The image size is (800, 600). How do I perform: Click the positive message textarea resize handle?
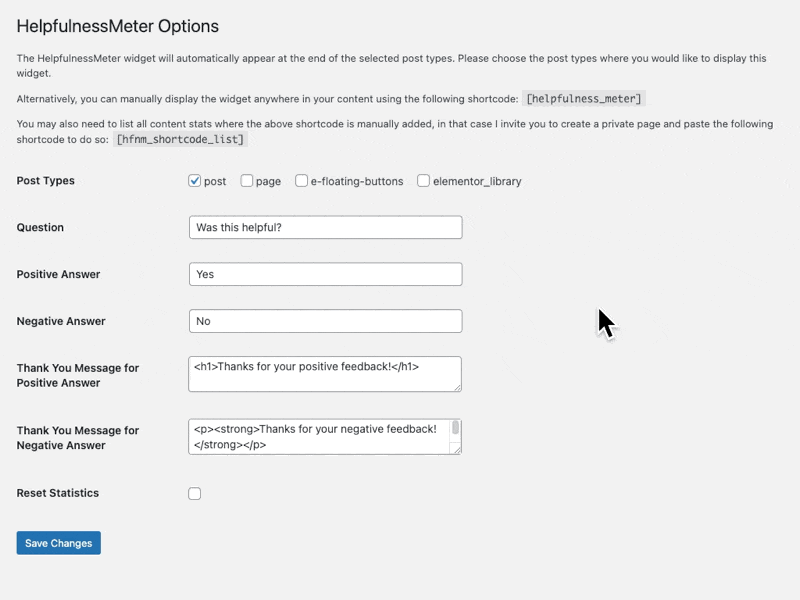(457, 387)
